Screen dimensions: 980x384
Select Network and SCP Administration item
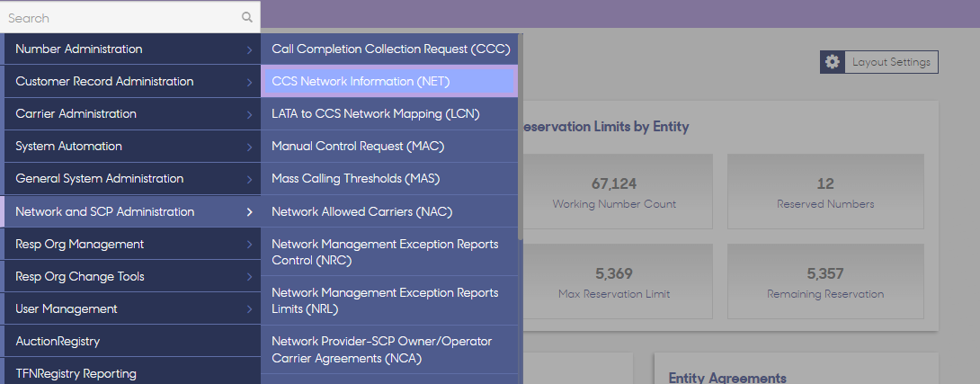[130, 211]
